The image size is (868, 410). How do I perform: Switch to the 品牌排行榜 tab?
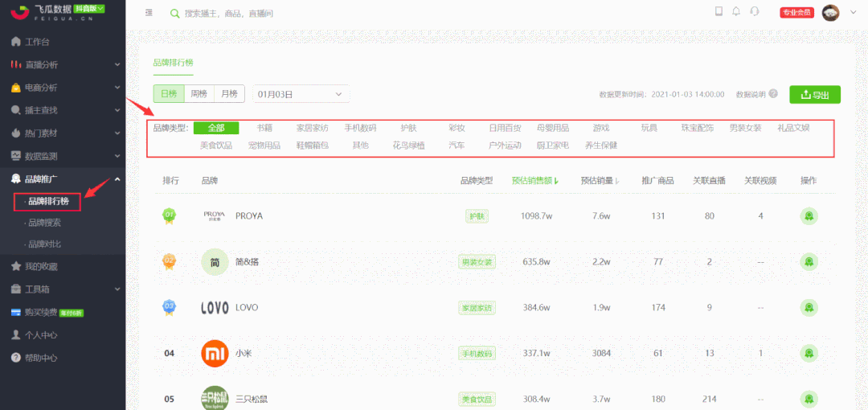coord(173,62)
